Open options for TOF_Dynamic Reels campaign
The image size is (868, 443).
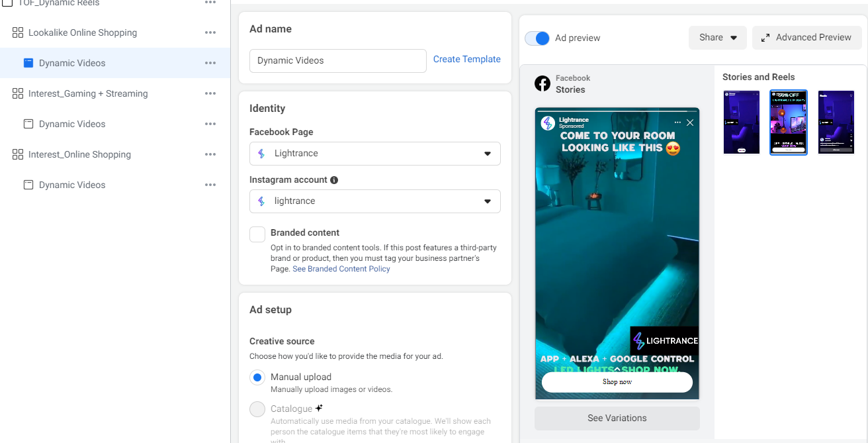click(210, 3)
